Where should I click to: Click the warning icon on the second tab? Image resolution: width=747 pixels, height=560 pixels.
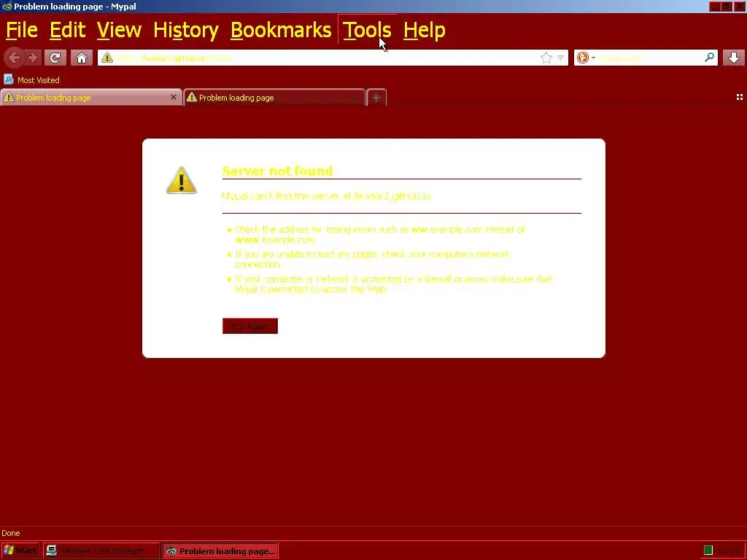pos(192,97)
